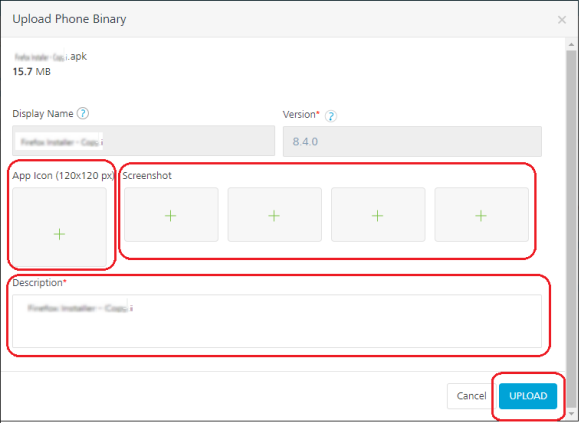Viewport: 581px width, 423px height.
Task: Open the Version help icon
Action: point(331,116)
